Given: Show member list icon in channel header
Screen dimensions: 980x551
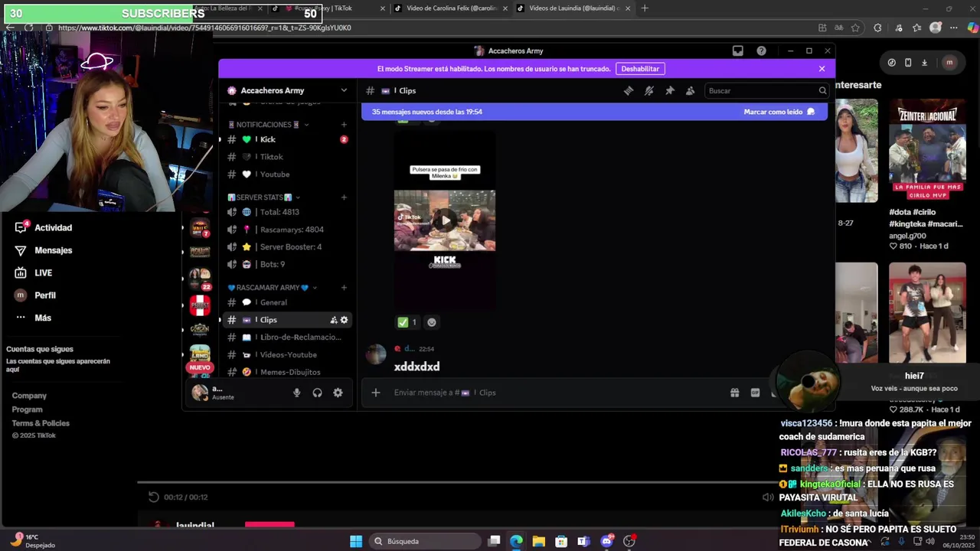Looking at the screenshot, I should (690, 90).
